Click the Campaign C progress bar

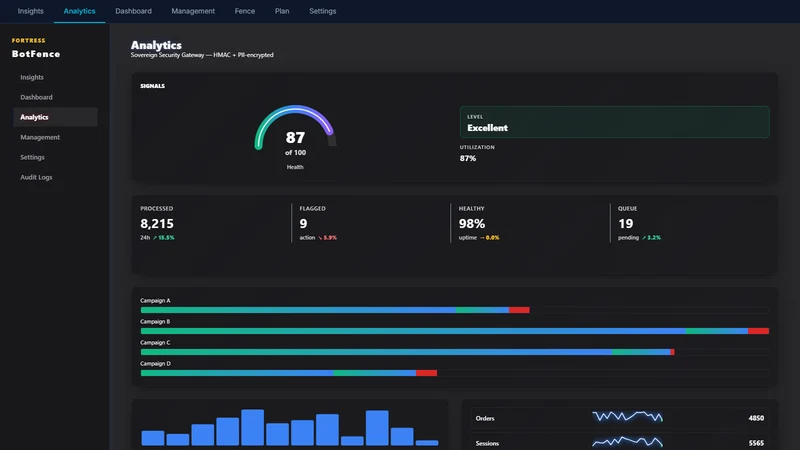(x=455, y=352)
